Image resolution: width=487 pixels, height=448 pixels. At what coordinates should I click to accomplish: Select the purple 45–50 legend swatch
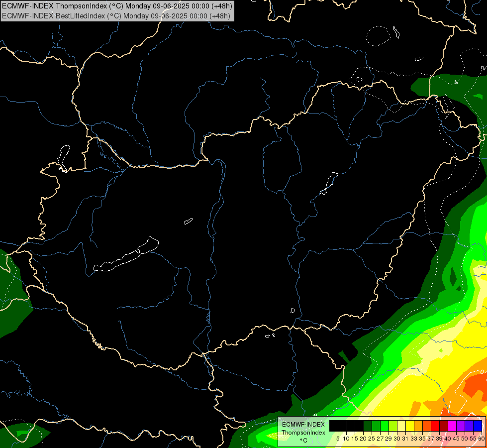[x=461, y=426]
